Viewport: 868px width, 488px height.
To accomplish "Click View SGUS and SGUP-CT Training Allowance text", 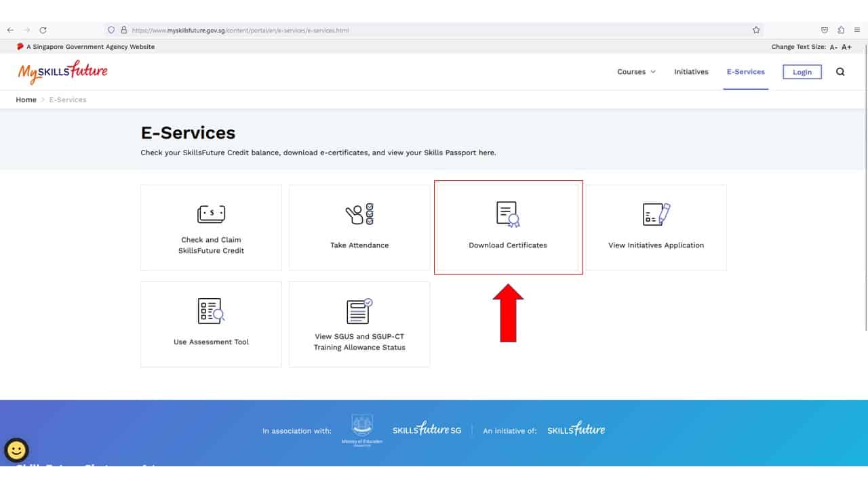I will point(359,342).
